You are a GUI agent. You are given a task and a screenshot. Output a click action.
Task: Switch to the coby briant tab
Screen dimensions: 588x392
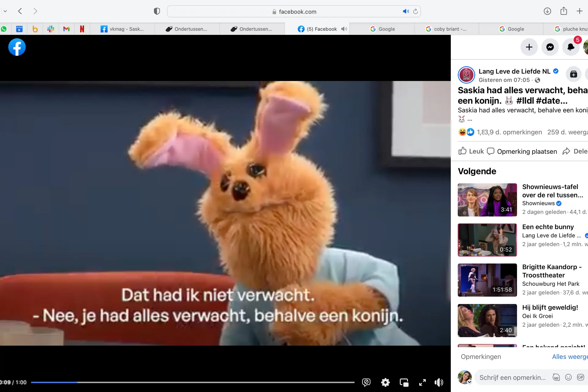446,29
